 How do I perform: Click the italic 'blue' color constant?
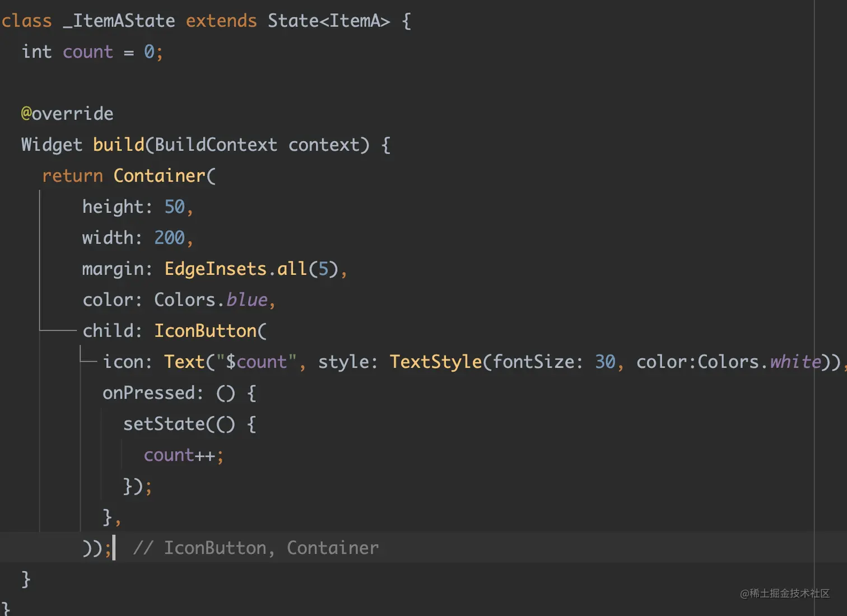point(247,300)
